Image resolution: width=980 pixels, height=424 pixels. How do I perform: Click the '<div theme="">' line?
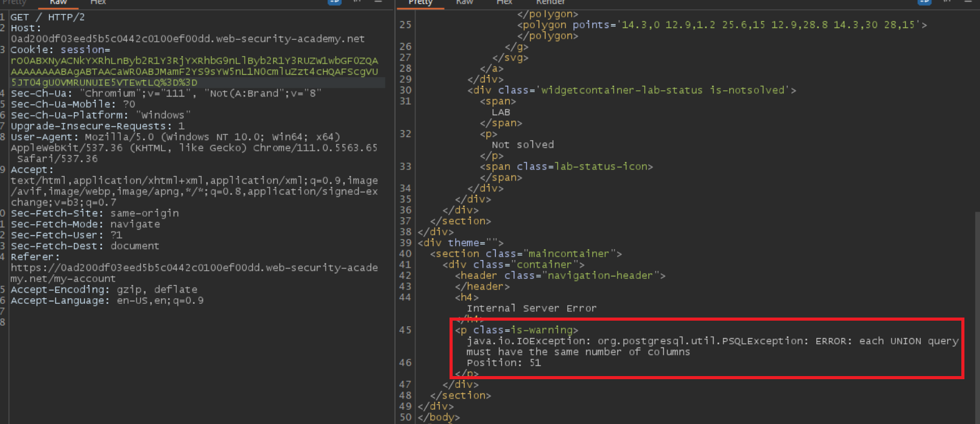[x=461, y=243]
